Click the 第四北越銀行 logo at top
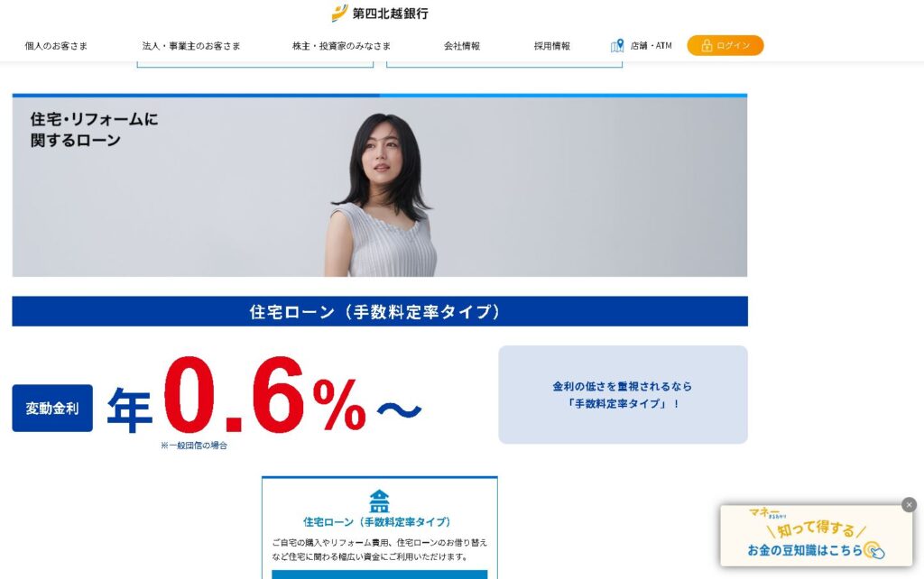The image size is (924, 579). click(380, 13)
